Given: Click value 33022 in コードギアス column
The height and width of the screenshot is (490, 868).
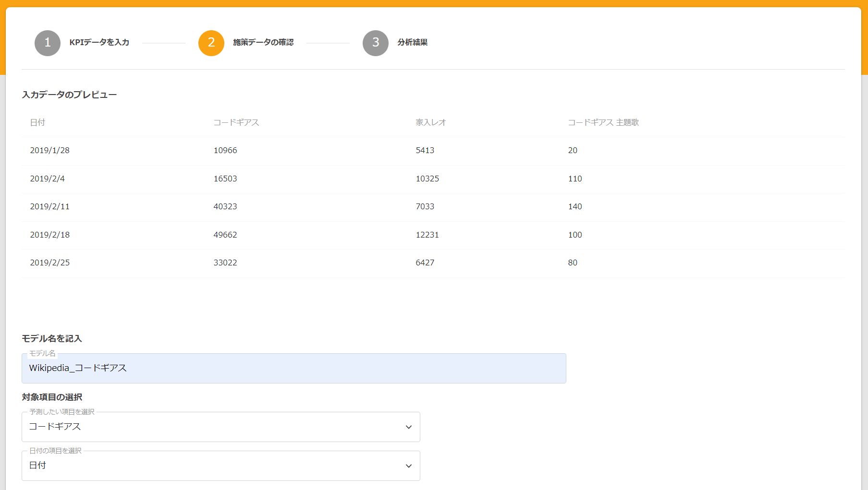Looking at the screenshot, I should click(225, 263).
